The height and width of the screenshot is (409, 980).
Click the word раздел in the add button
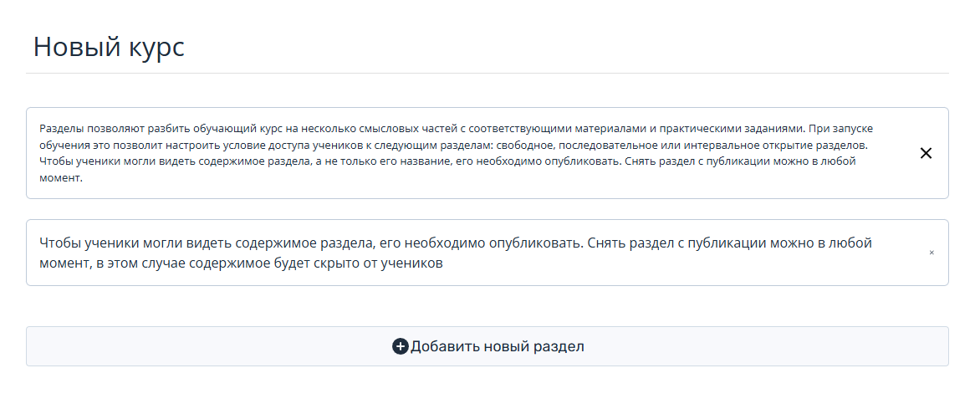pos(558,345)
